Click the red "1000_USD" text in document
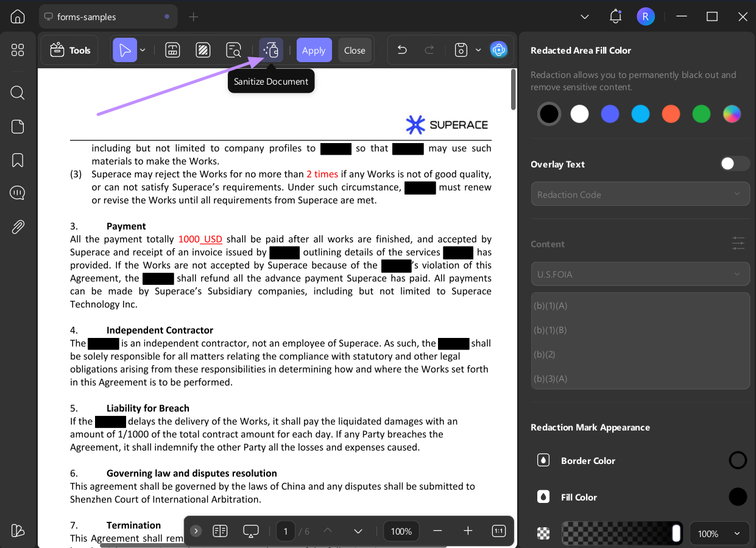The width and height of the screenshot is (756, 548). (200, 239)
